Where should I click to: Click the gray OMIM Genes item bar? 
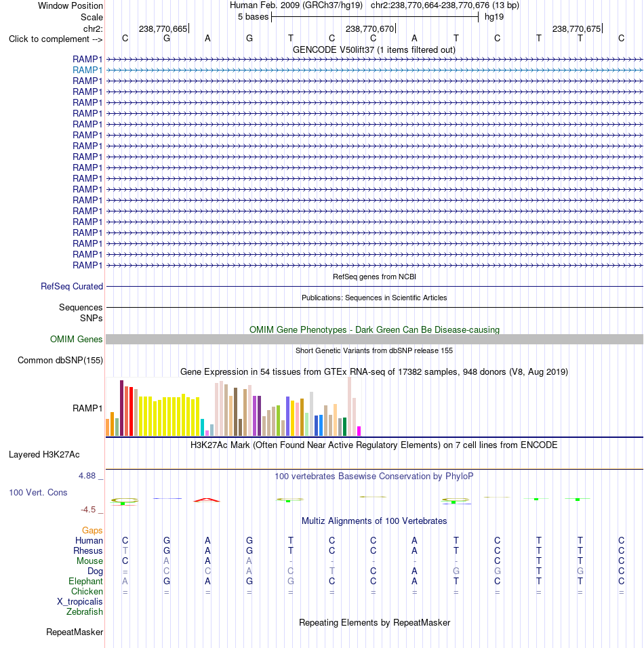point(374,340)
